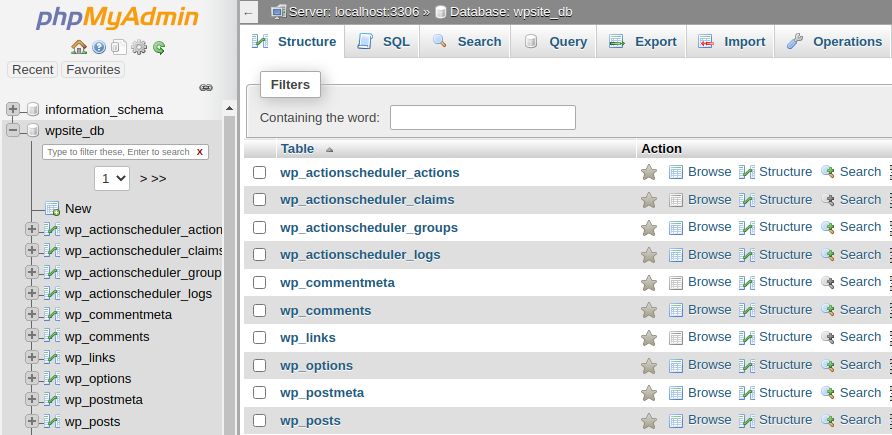Star the wp_options table

(x=649, y=366)
